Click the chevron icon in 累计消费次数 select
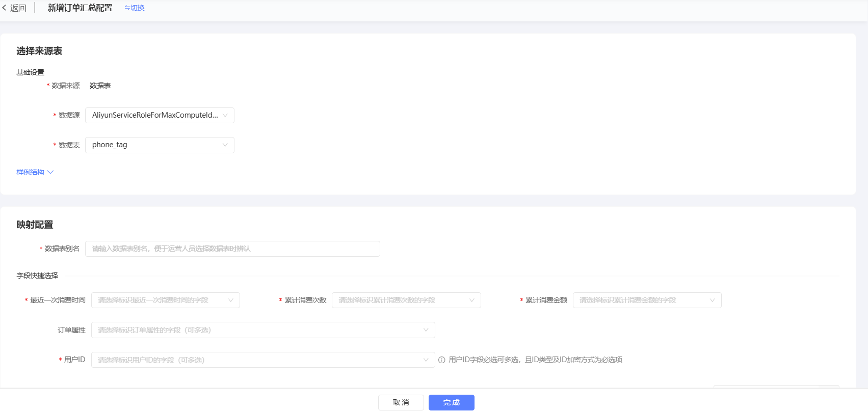The image size is (868, 412). click(472, 300)
